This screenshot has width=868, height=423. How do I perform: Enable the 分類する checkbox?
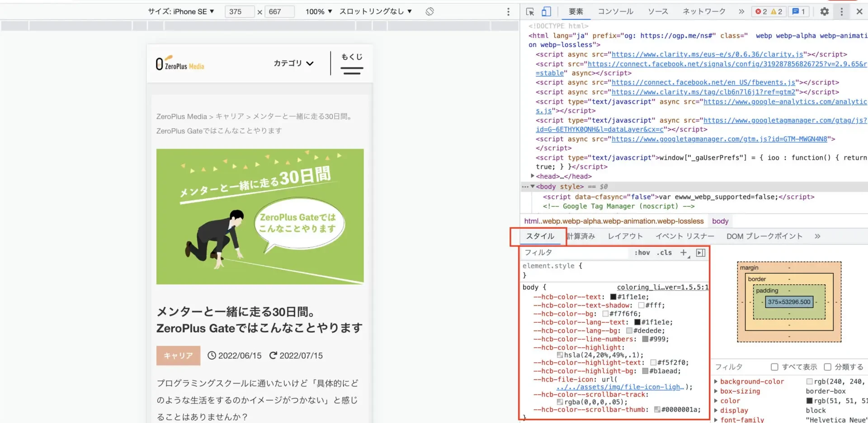point(827,367)
